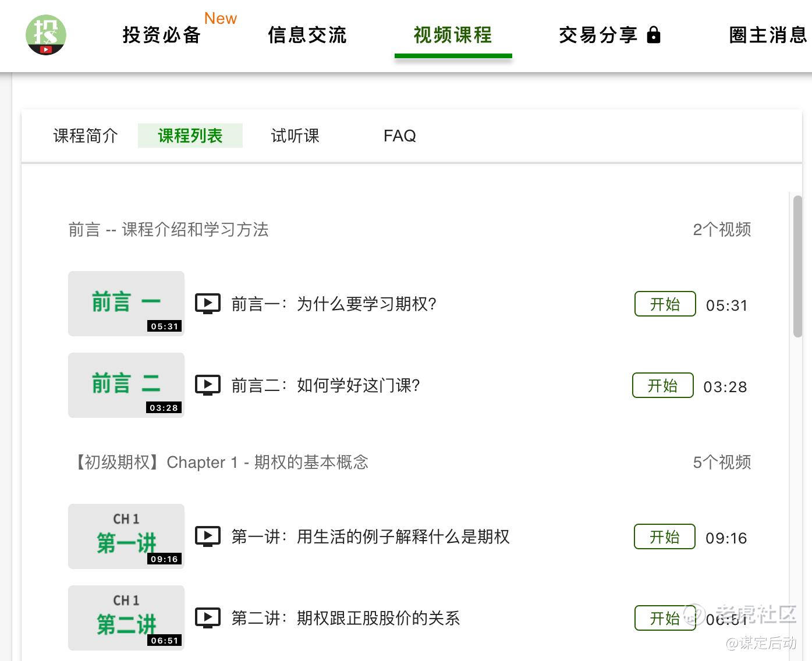812x661 pixels.
Task: Open lesson title 第二讲:期权跟正股股价的关系
Action: point(346,618)
